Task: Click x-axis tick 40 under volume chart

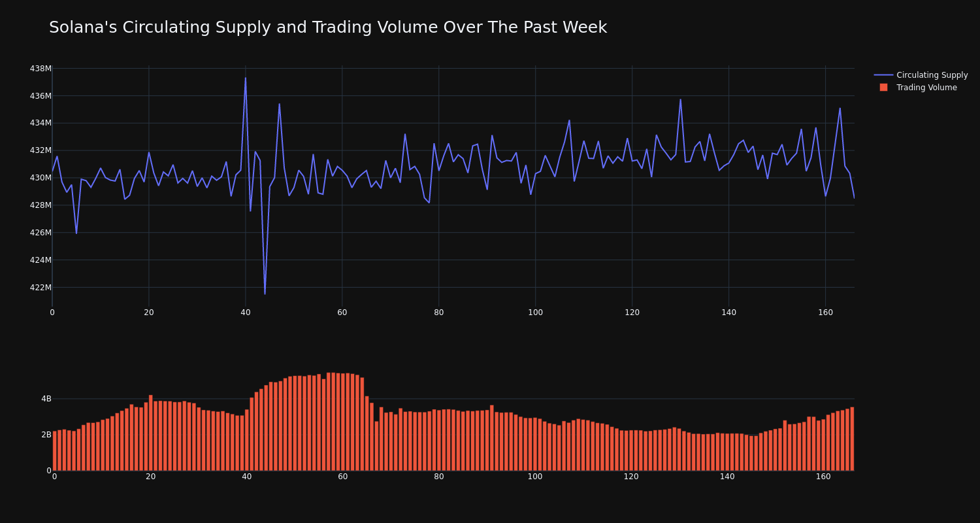Action: point(247,477)
